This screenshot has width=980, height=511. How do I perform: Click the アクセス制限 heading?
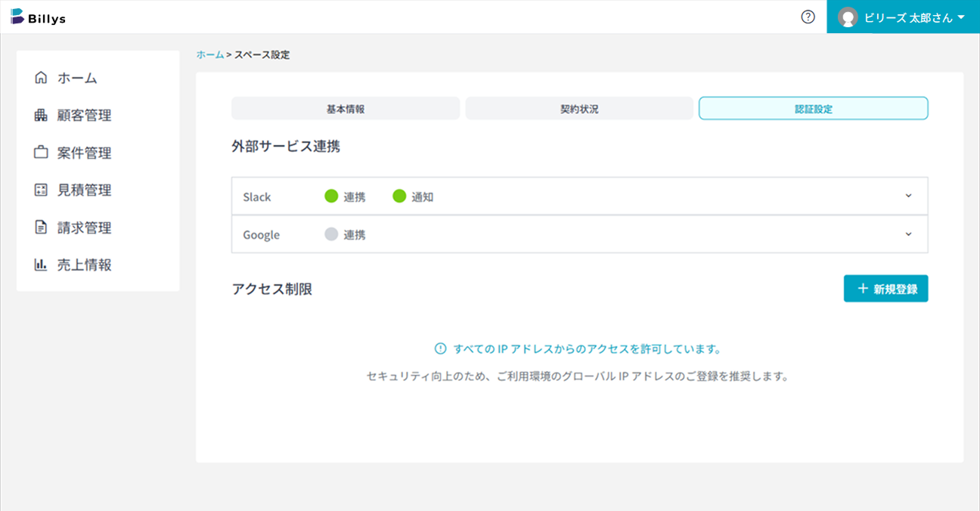pyautogui.click(x=272, y=289)
